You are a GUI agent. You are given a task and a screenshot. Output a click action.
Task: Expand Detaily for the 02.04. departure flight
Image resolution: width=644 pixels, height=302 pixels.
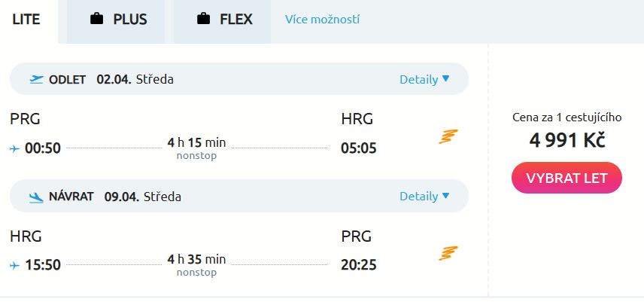(x=418, y=79)
